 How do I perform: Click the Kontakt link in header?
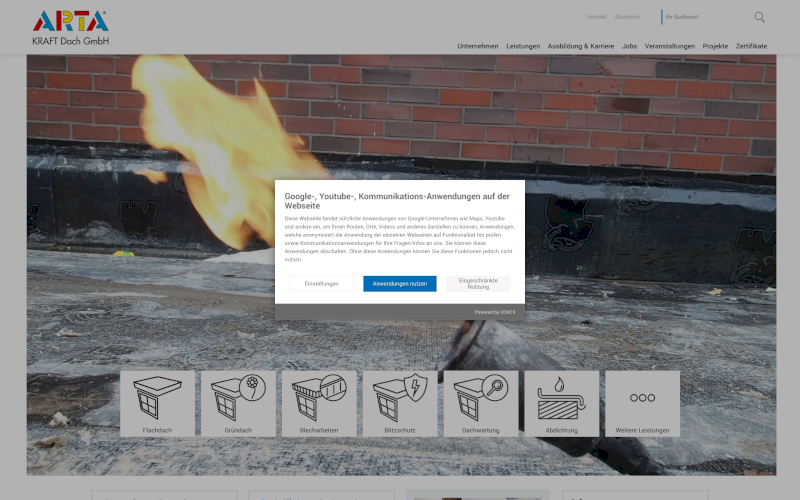(x=596, y=17)
